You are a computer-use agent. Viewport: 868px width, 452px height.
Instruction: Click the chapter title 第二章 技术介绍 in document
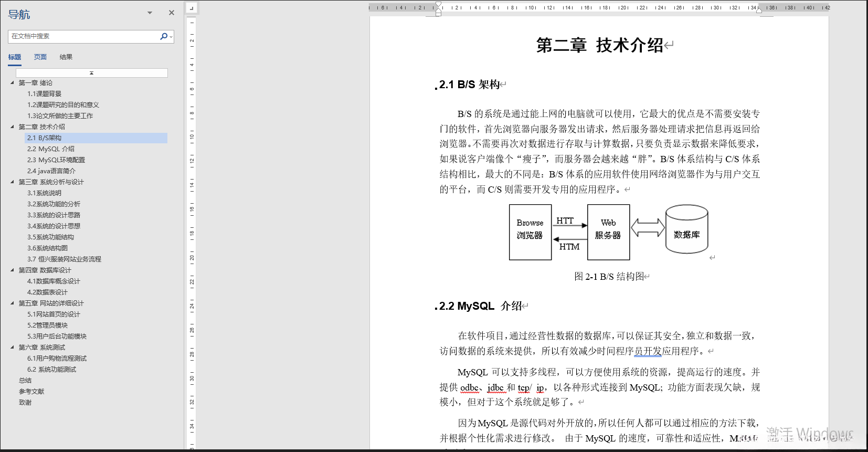coord(600,45)
